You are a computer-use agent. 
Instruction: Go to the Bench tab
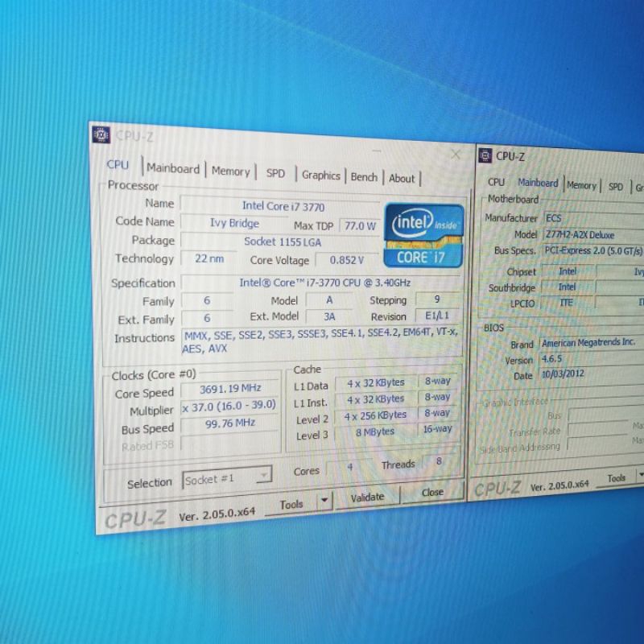[x=364, y=177]
